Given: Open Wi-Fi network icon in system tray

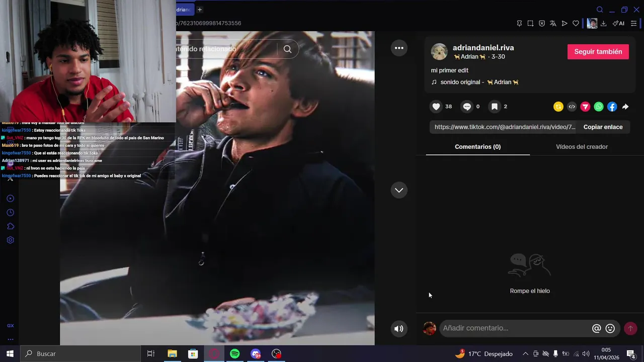Looking at the screenshot, I should (x=576, y=354).
